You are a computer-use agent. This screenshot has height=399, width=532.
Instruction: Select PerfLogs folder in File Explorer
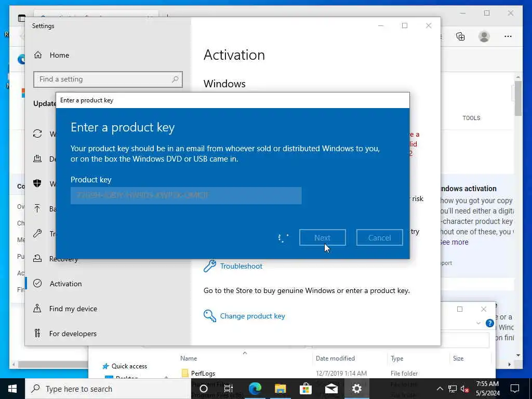point(203,373)
